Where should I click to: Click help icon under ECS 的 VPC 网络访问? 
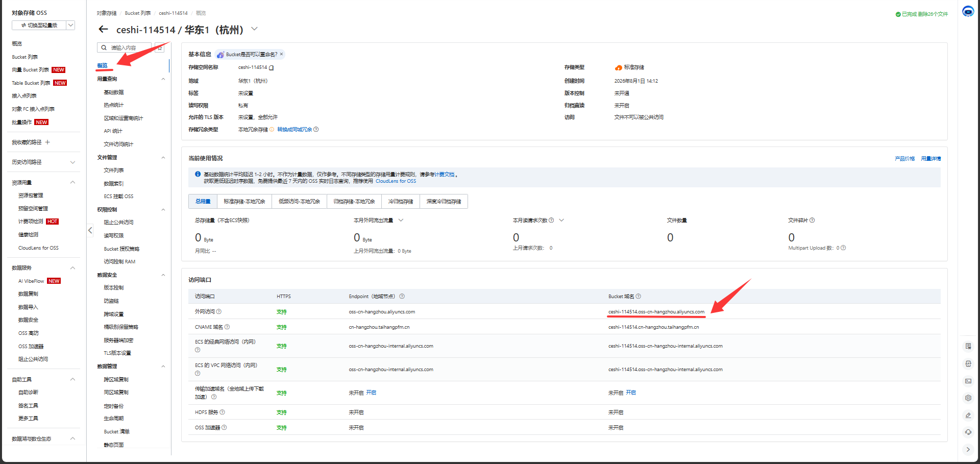198,374
